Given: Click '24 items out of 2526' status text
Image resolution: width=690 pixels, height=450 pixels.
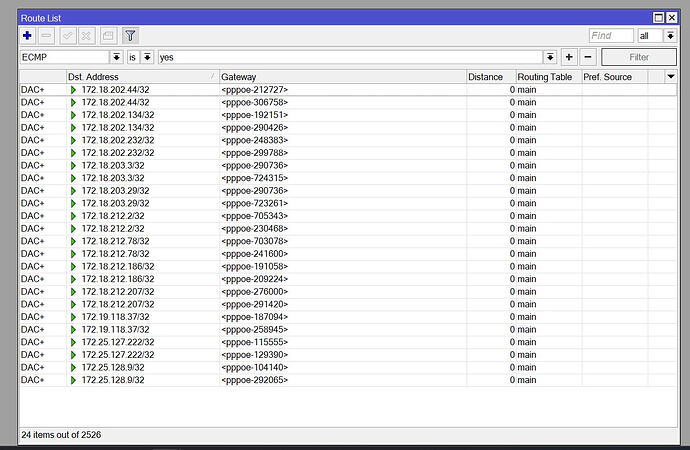Looking at the screenshot, I should [x=61, y=435].
